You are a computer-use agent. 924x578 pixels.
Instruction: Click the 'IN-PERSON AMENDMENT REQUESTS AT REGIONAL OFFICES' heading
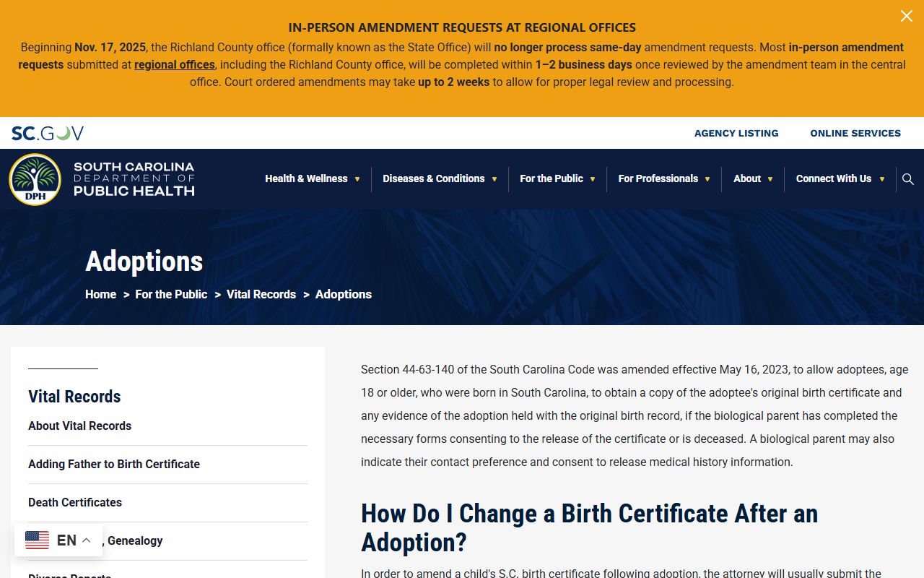tap(462, 27)
